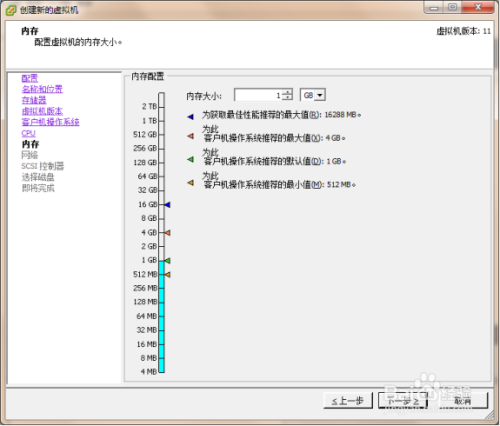Click the 8 MB scale label
The image size is (500, 426).
149,358
